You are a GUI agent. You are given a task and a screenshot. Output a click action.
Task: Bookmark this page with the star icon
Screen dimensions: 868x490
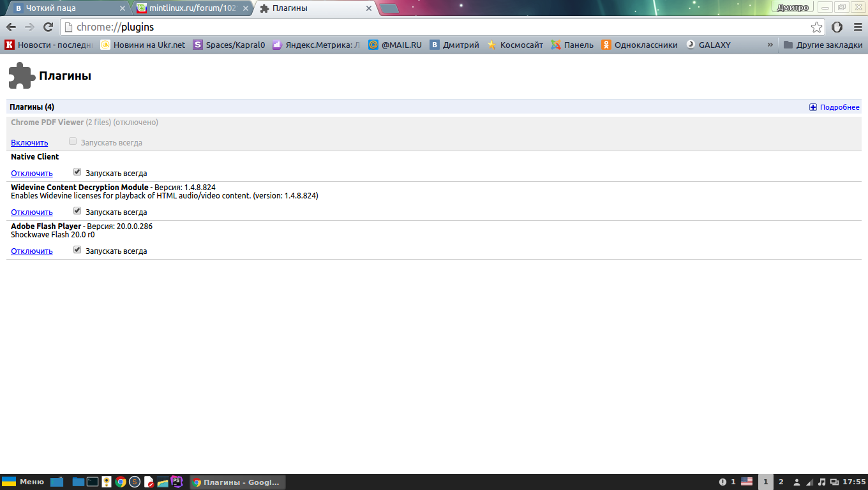[x=816, y=27]
